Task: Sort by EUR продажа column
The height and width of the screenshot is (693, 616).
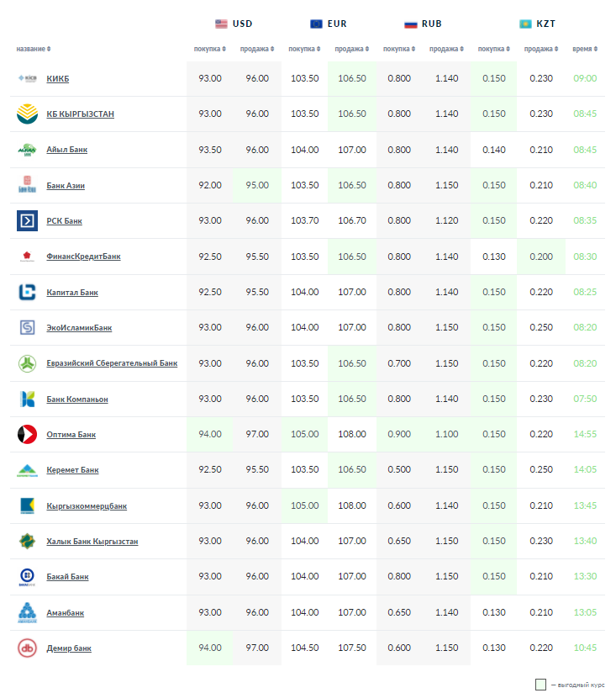Action: pos(351,49)
